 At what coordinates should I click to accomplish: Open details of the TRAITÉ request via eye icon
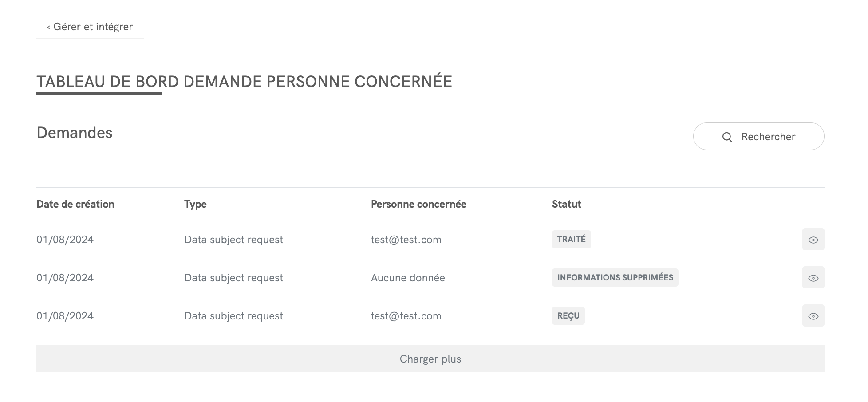coord(813,240)
